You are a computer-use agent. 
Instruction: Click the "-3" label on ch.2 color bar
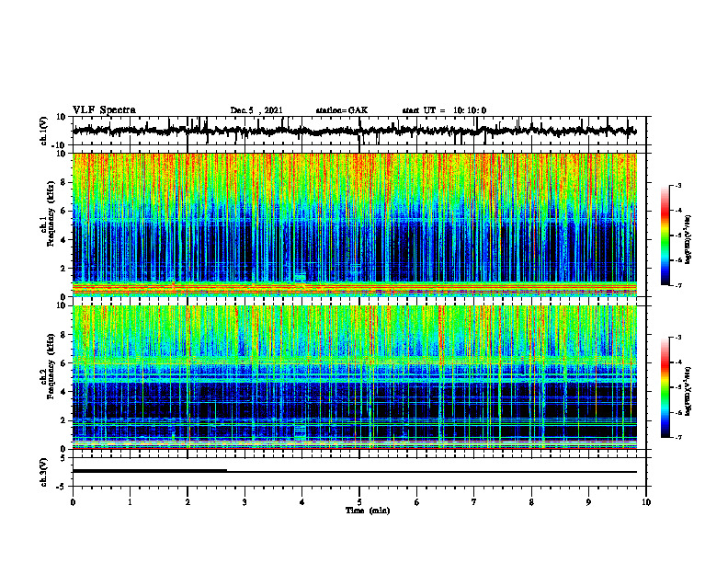coord(677,338)
